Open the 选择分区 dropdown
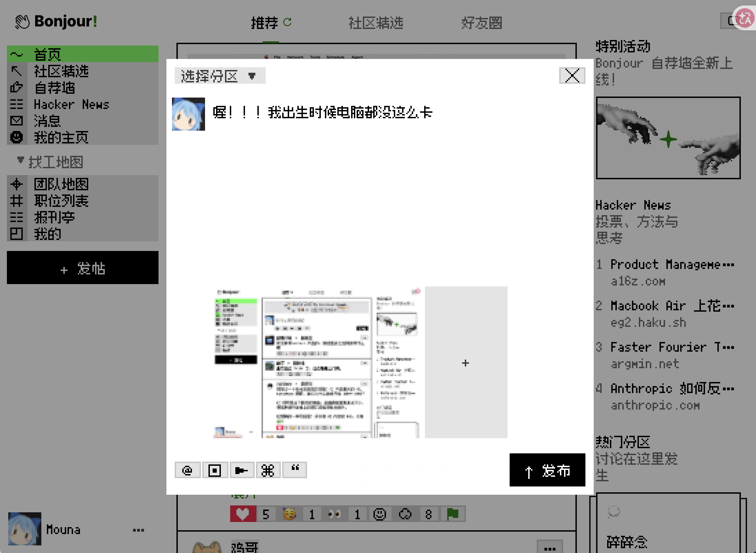 click(220, 76)
